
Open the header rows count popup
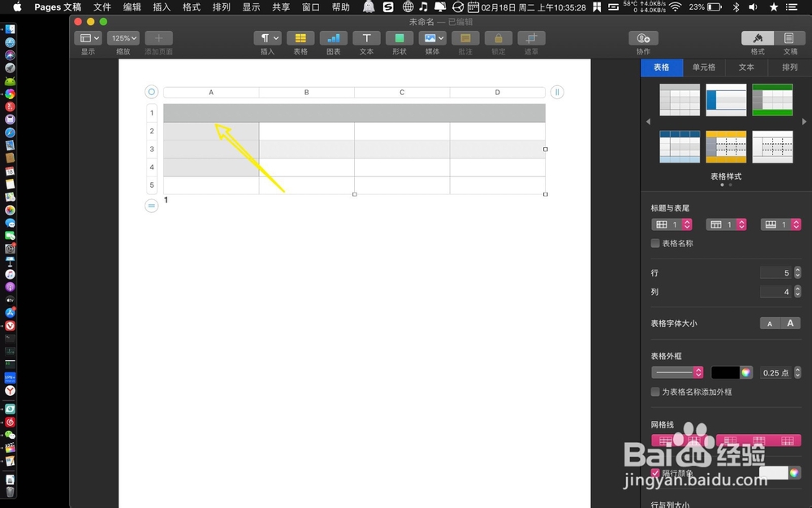point(726,224)
